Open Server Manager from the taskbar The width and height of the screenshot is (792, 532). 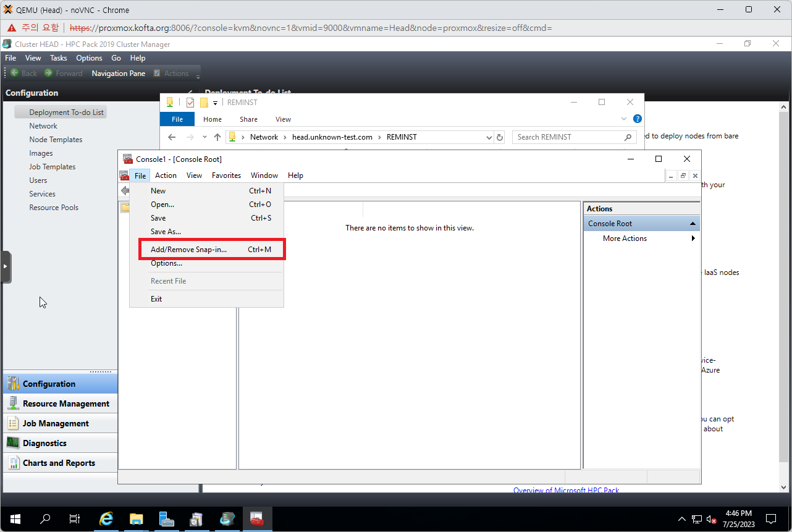[166, 519]
